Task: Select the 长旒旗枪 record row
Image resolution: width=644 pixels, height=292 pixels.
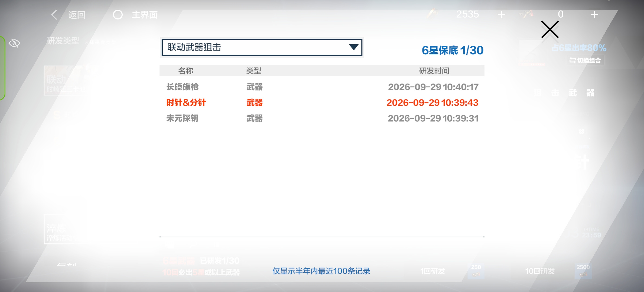Action: [322, 87]
